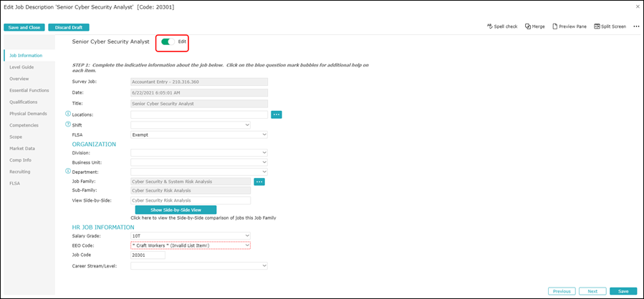Open the Salary Grade dropdown
The height and width of the screenshot is (299, 644).
pyautogui.click(x=191, y=235)
